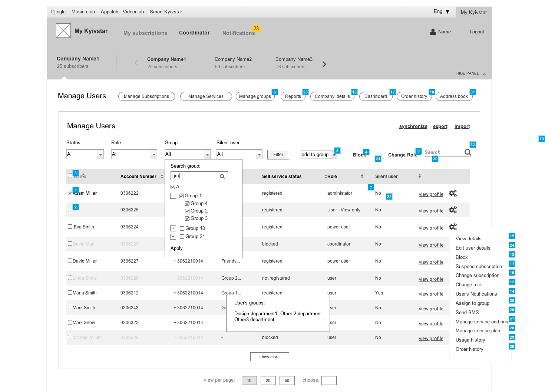Viewport: 545px width, 392px height.
Task: Open the gear actions menu for Eva Smith
Action: [453, 227]
